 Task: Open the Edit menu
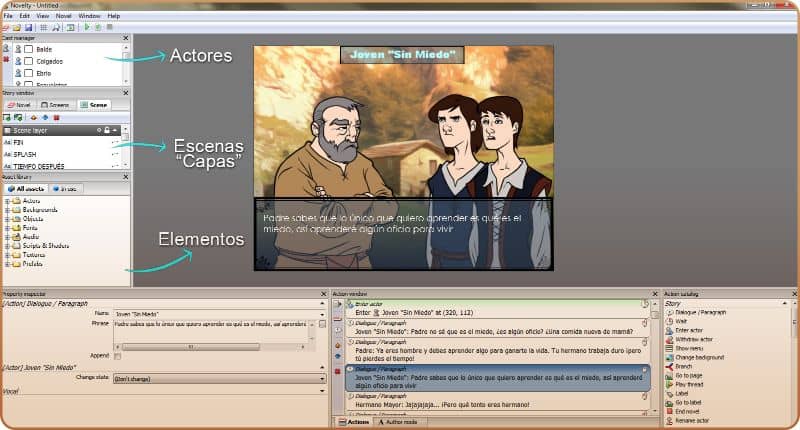click(x=24, y=16)
